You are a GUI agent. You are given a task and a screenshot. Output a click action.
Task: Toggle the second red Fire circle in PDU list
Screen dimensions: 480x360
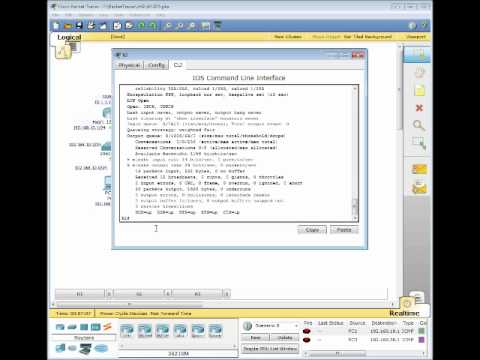point(307,340)
